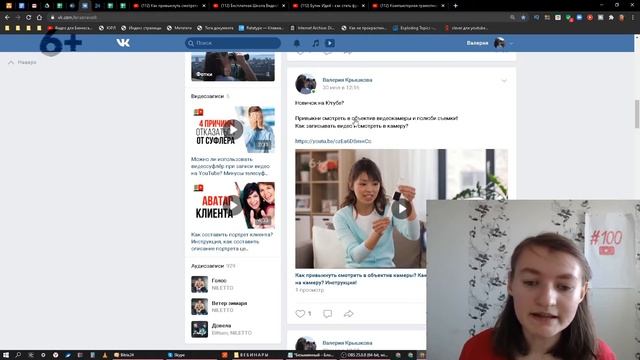640x360 pixels.
Task: Open the 'Internet Archive' bookmark
Action: coord(312,28)
